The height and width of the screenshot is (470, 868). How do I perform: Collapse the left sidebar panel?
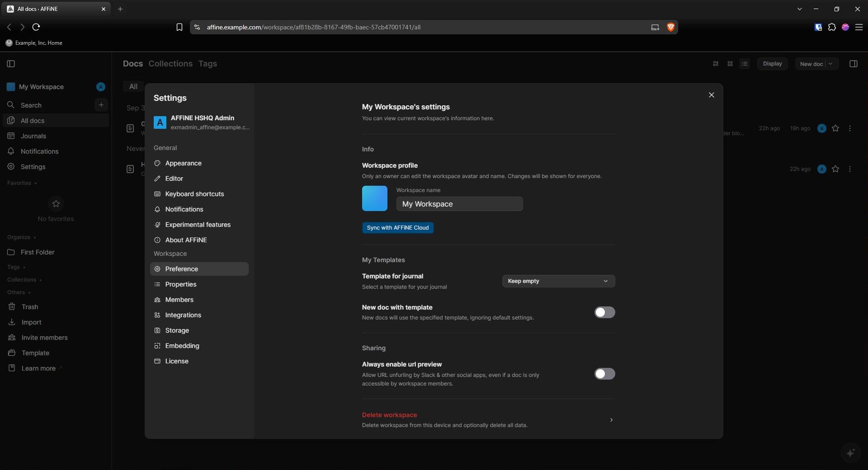[x=11, y=64]
